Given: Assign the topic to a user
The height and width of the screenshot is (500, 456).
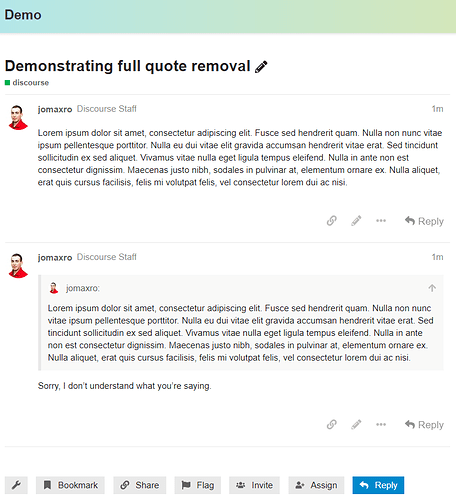Looking at the screenshot, I should click(x=316, y=485).
